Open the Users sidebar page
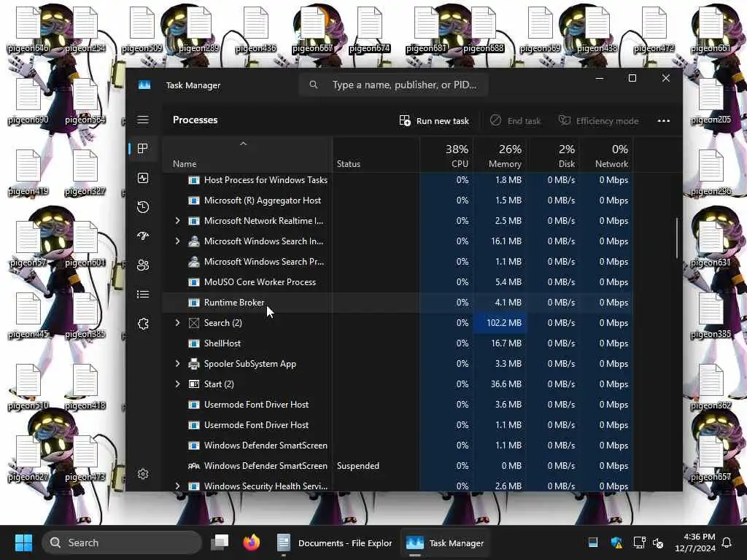747x560 pixels. click(143, 265)
